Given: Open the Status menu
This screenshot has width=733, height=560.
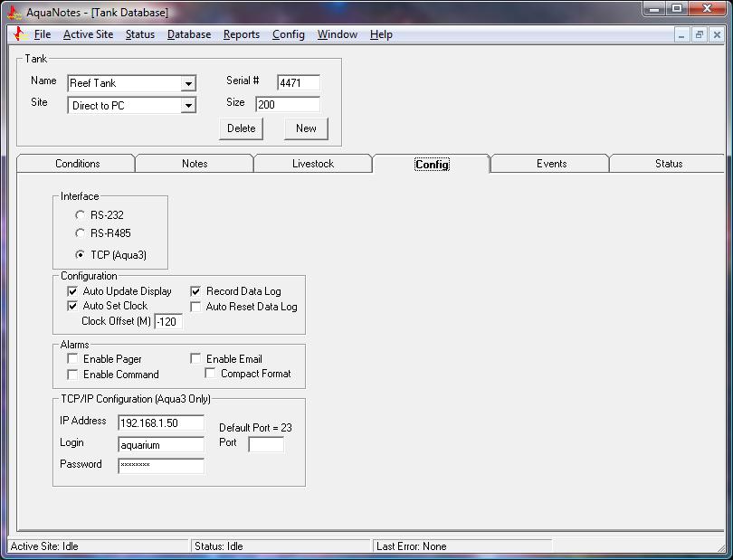Looking at the screenshot, I should [x=139, y=34].
